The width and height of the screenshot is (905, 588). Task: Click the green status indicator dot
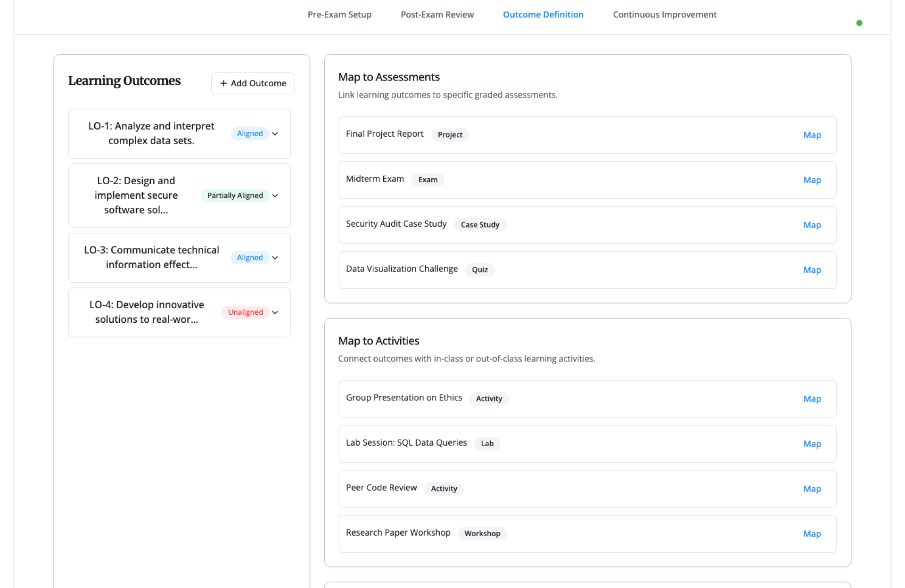point(859,23)
